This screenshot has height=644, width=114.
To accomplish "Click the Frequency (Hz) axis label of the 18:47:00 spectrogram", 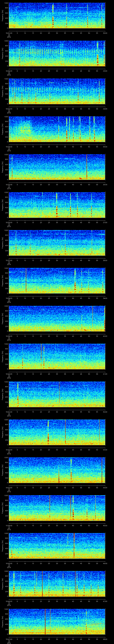I will pos(3,622).
